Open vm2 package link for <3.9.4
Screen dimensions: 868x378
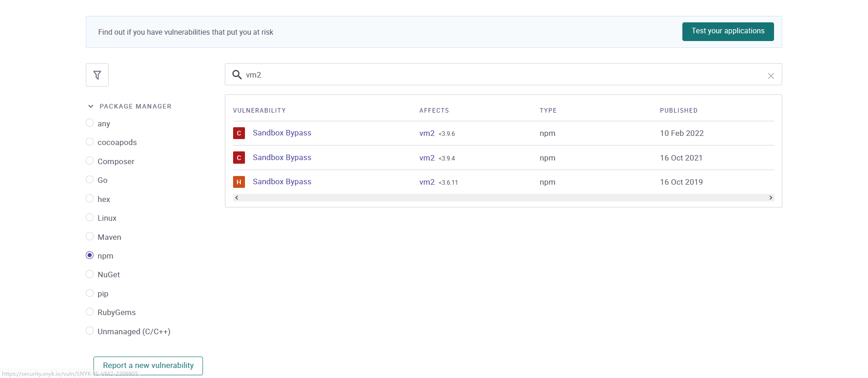(x=427, y=158)
